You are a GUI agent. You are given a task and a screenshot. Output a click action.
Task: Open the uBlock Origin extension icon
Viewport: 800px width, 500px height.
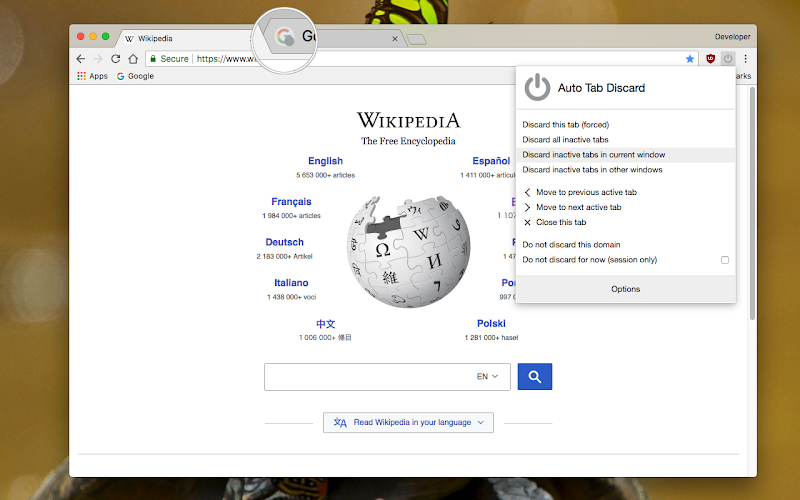pos(710,59)
